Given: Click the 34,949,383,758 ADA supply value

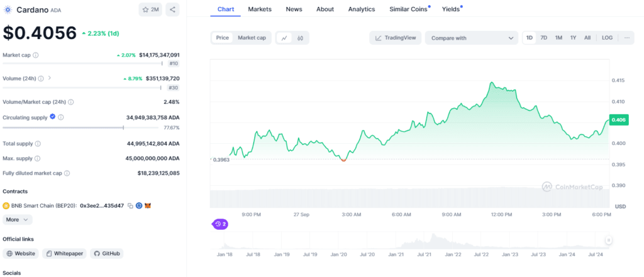Looking at the screenshot, I should [153, 117].
